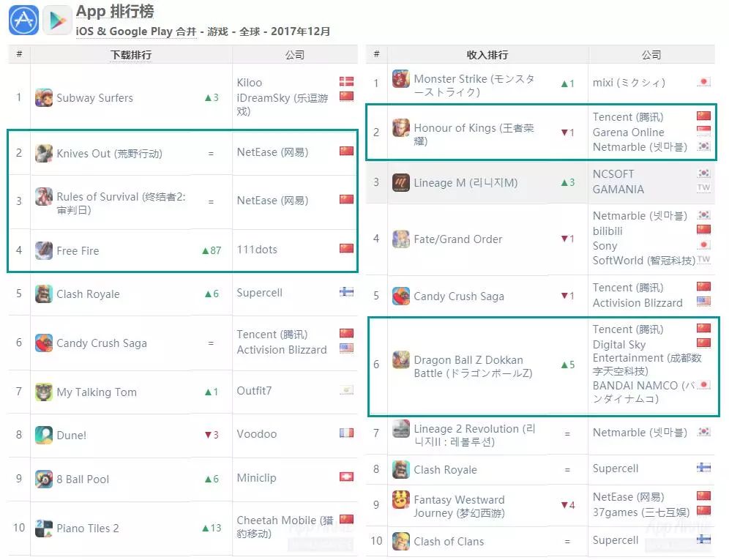The image size is (729, 560).
Task: Click the My Talking Tom title
Action: pyautogui.click(x=97, y=392)
